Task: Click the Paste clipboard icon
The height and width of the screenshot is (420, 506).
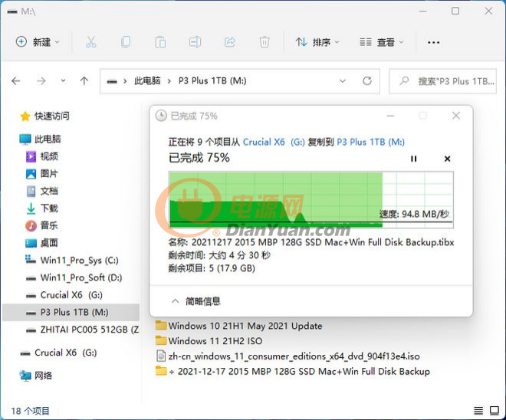Action: [160, 42]
